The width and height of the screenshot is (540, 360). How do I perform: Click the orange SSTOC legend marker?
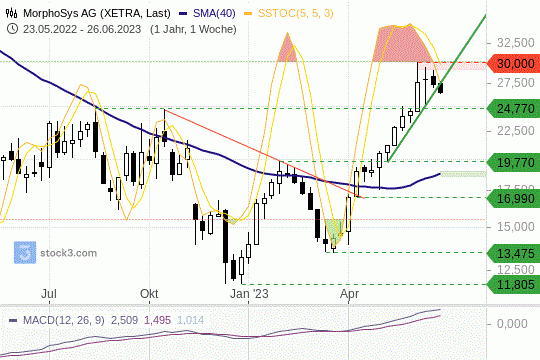(248, 14)
